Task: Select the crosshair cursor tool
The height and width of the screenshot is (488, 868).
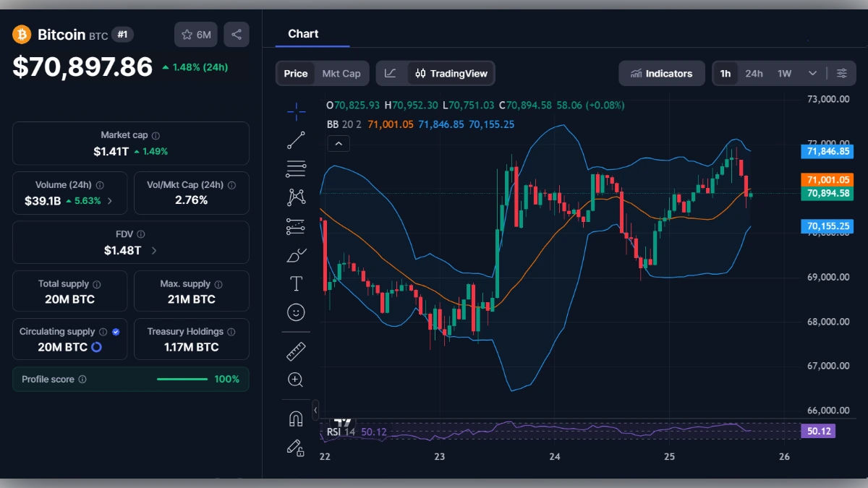Action: 295,111
